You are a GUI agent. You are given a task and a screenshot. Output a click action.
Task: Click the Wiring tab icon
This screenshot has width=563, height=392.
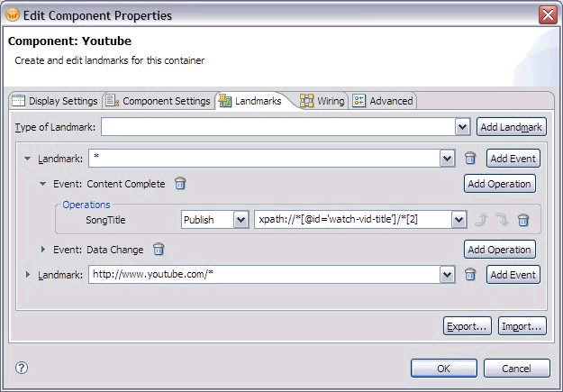(306, 101)
